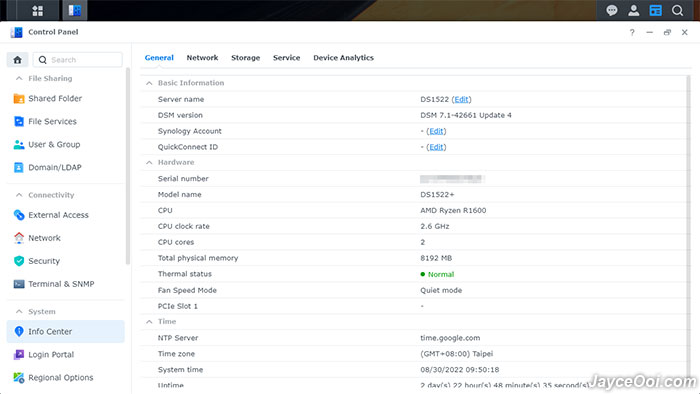Open the Control Panel help question mark
The height and width of the screenshot is (394, 700).
point(632,32)
